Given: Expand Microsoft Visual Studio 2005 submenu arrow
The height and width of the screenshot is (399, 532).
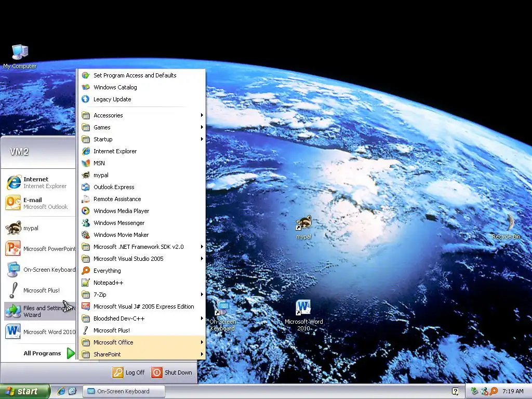Looking at the screenshot, I should click(202, 259).
